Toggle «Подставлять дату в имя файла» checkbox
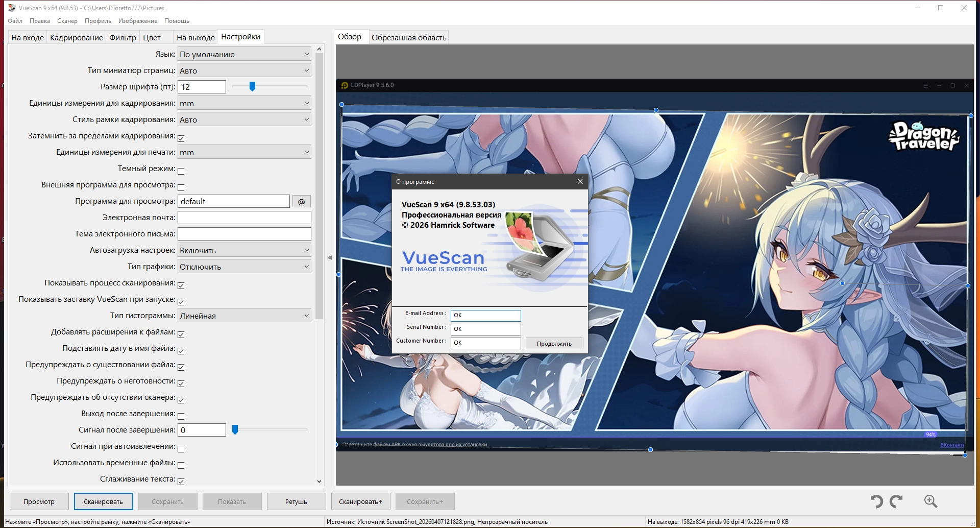The image size is (980, 528). point(181,351)
